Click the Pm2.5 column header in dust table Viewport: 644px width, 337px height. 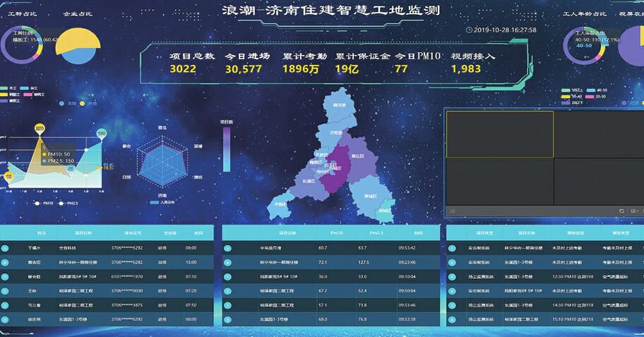(376, 233)
